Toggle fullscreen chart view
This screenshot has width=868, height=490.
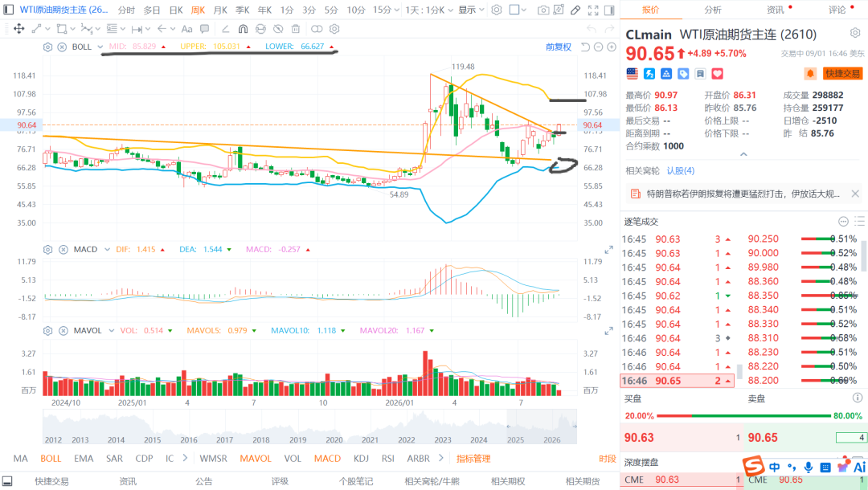point(593,10)
